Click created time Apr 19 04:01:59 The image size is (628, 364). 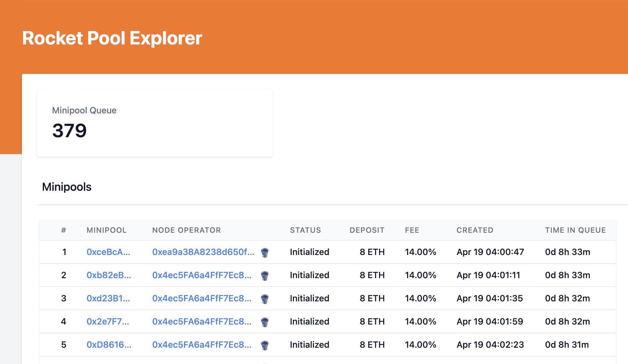click(x=490, y=321)
